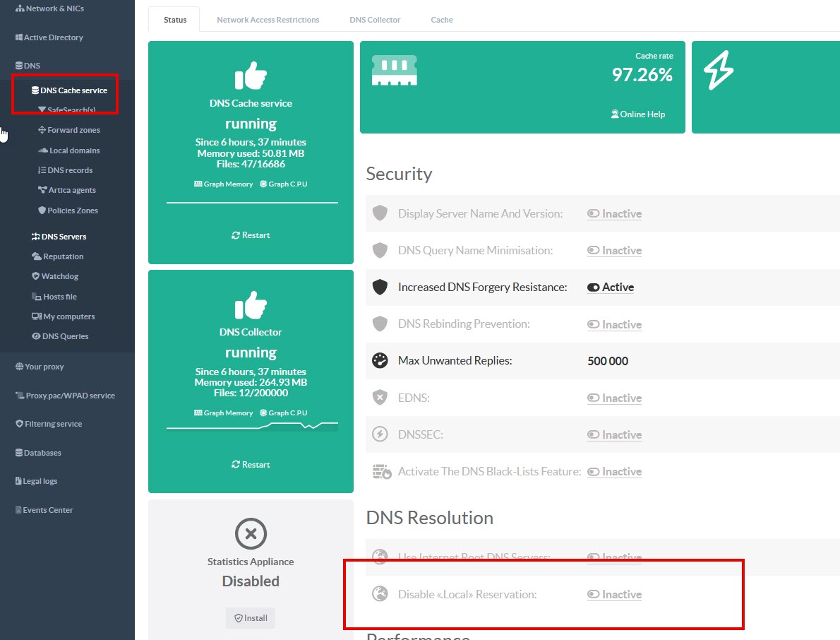Click the shield icon next to Increased DNS Forgery Resistance

coord(380,288)
